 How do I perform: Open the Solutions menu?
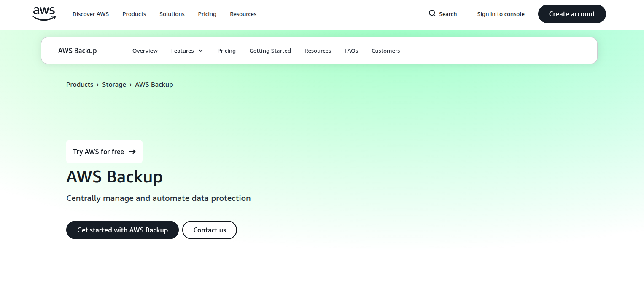pos(172,14)
